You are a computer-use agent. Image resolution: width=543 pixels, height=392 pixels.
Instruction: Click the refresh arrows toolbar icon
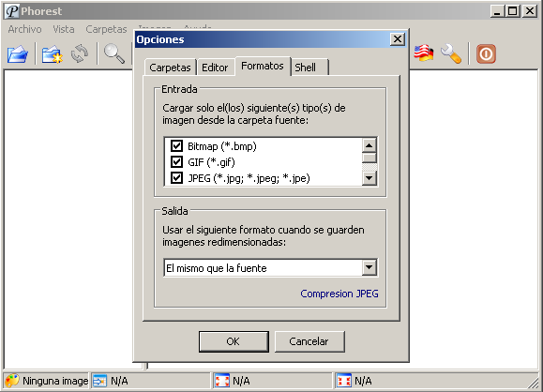click(x=80, y=53)
